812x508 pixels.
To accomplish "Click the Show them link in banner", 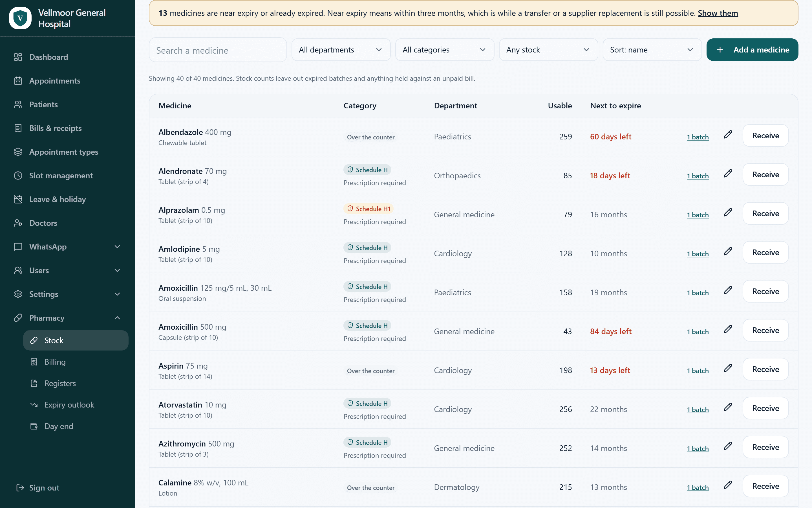I will pyautogui.click(x=718, y=13).
